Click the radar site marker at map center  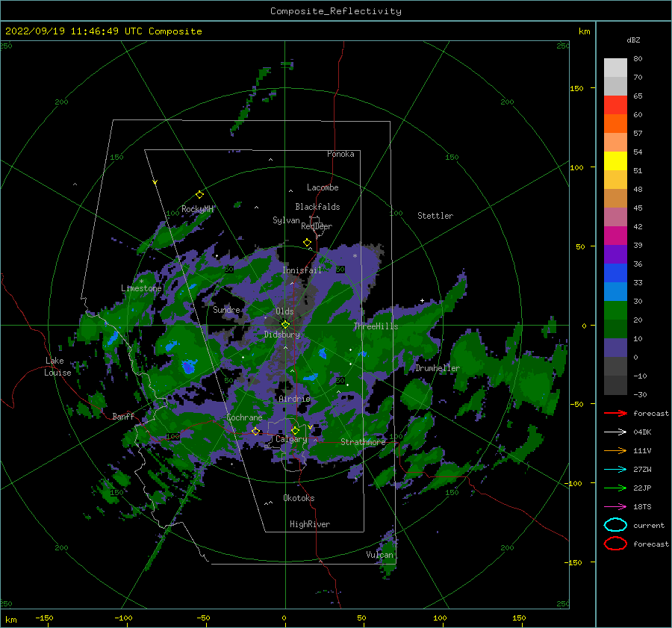(x=285, y=325)
